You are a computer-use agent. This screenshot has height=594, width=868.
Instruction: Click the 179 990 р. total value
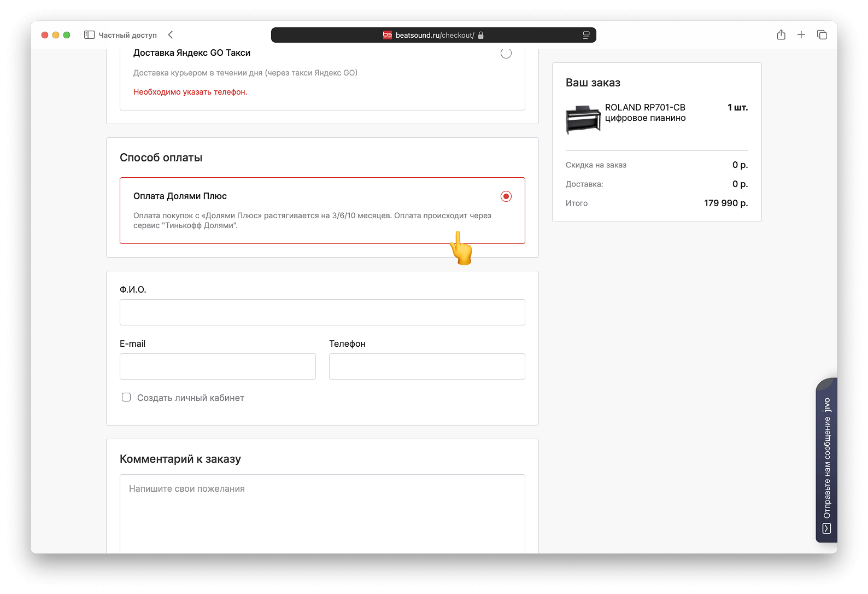[726, 203]
